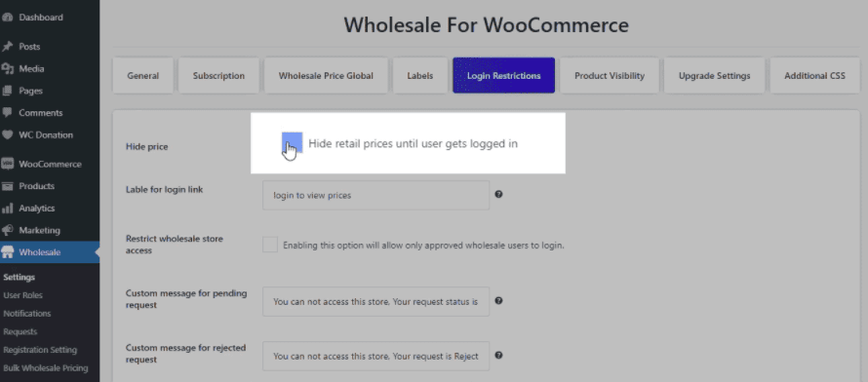Viewport: 868px width, 382px height.
Task: Open the Wholesale Price Global tab
Action: coord(326,76)
